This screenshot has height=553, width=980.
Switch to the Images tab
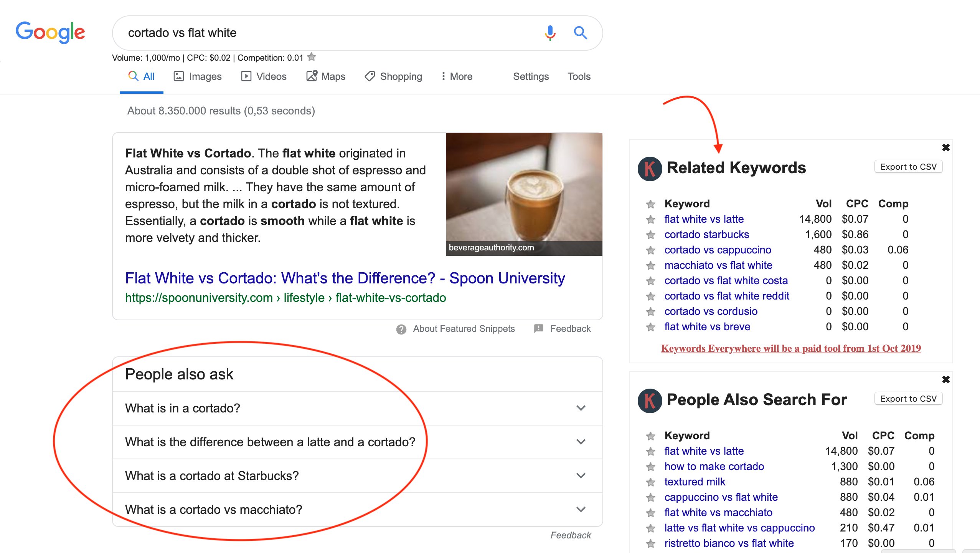coord(198,76)
